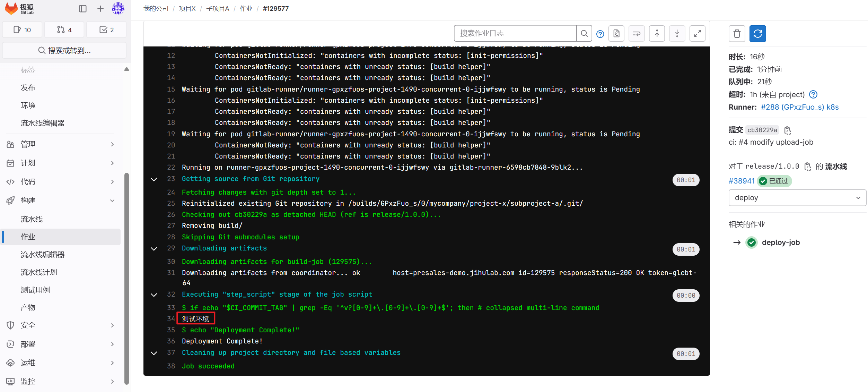868x392 pixels.
Task: Retry the job using the blue refresh icon
Action: (x=757, y=34)
